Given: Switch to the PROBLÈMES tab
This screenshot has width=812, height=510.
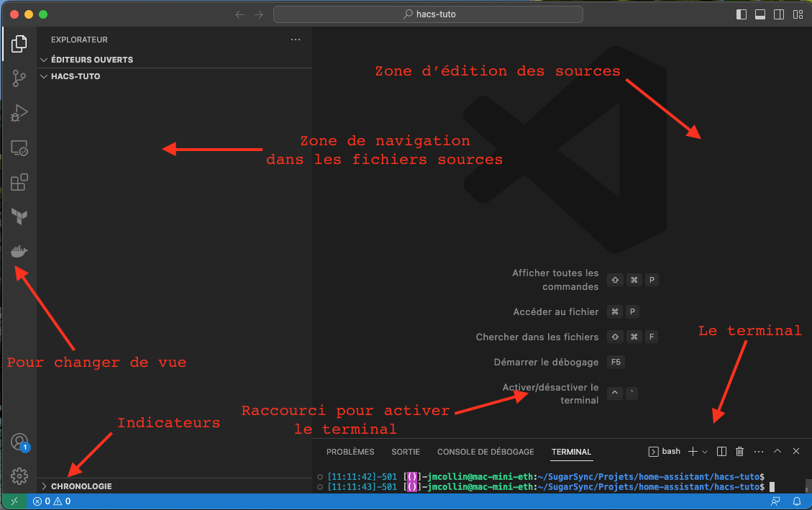Looking at the screenshot, I should click(350, 452).
